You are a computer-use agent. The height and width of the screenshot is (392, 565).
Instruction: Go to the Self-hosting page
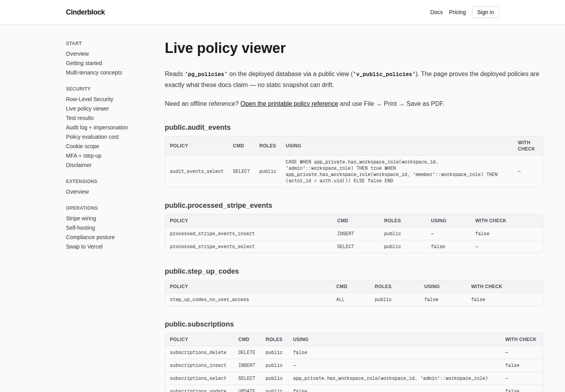tap(80, 228)
